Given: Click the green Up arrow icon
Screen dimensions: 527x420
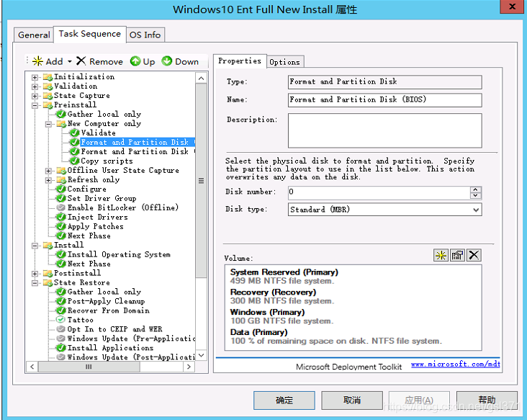Looking at the screenshot, I should coord(135,61).
